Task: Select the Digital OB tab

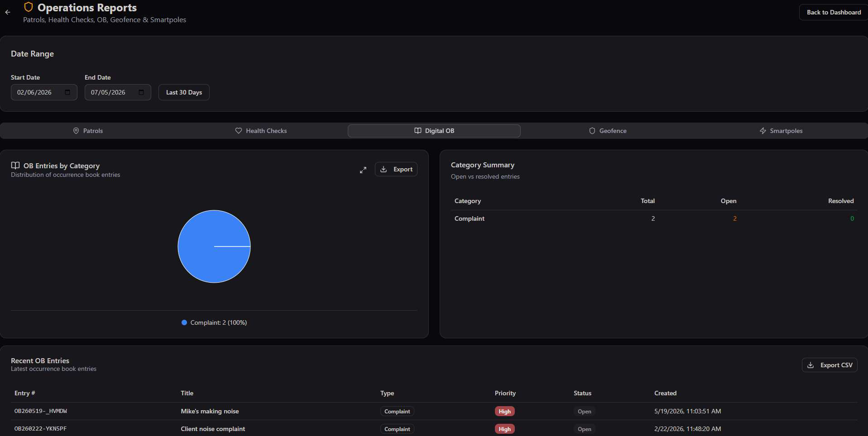Action: pyautogui.click(x=434, y=131)
